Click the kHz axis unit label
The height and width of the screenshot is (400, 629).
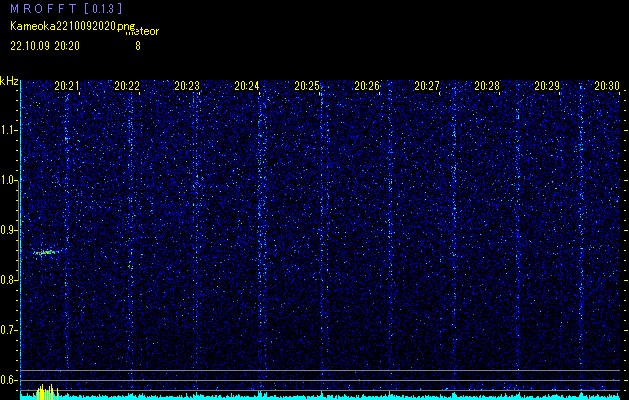coord(9,81)
